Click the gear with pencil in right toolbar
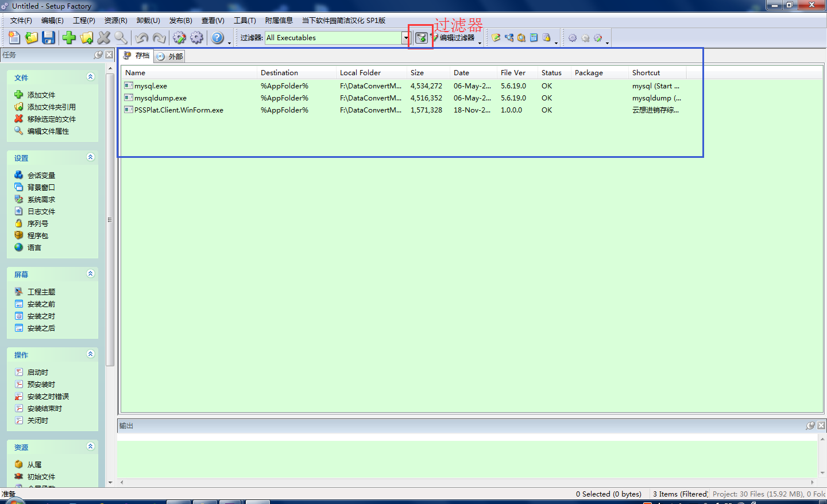This screenshot has height=504, width=827. point(598,38)
